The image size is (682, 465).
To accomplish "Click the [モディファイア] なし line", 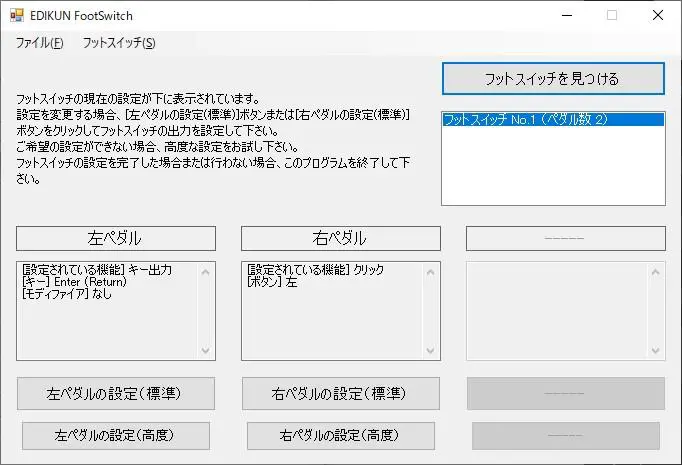I will click(x=67, y=294).
